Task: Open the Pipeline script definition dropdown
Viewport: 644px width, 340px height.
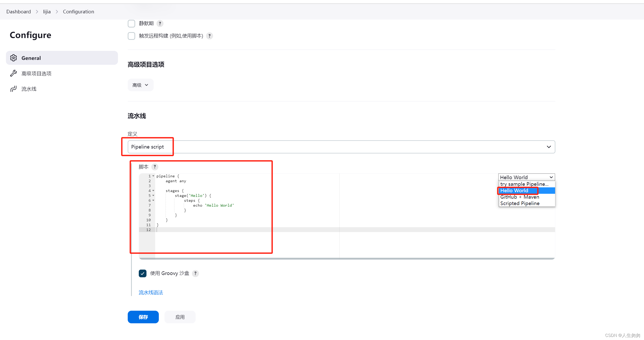Action: tap(341, 147)
